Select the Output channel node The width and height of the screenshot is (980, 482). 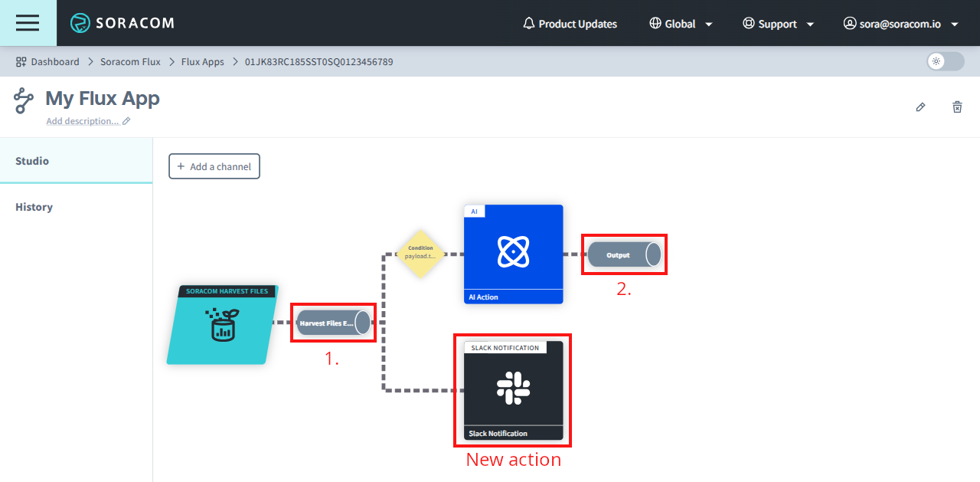(x=623, y=254)
